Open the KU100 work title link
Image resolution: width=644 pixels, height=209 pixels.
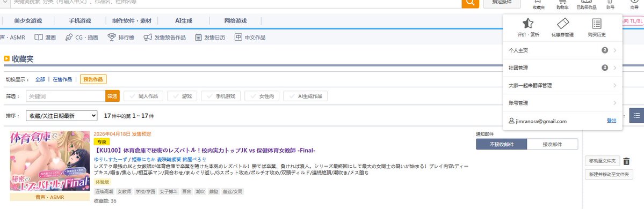[205, 151]
